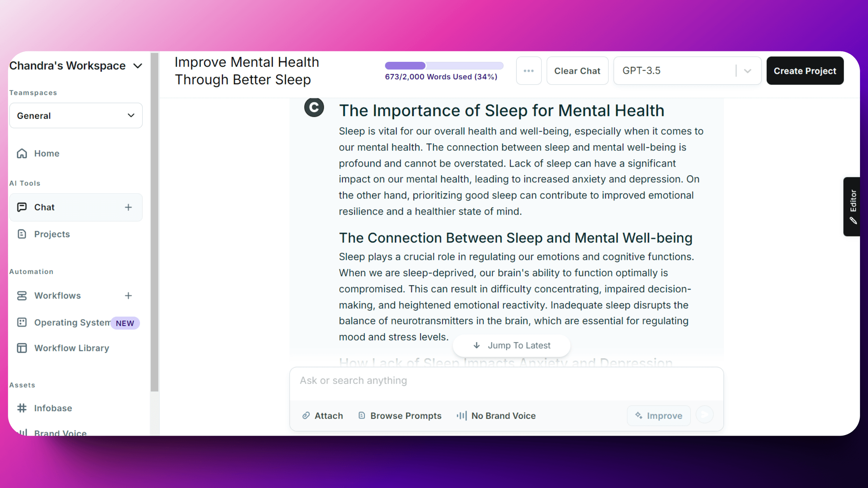Image resolution: width=868 pixels, height=488 pixels.
Task: Click the Clear Chat button
Action: click(x=576, y=70)
